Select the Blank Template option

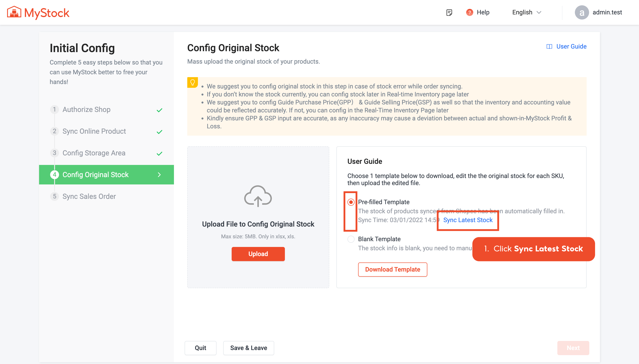tap(351, 239)
